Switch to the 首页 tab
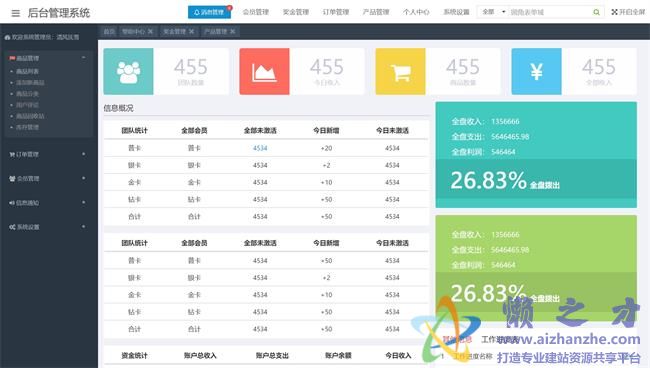The width and height of the screenshot is (650, 368). [x=109, y=31]
